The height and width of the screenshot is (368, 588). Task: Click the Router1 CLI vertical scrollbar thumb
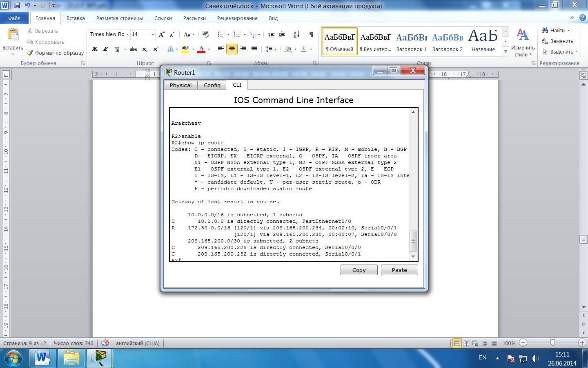(x=413, y=241)
